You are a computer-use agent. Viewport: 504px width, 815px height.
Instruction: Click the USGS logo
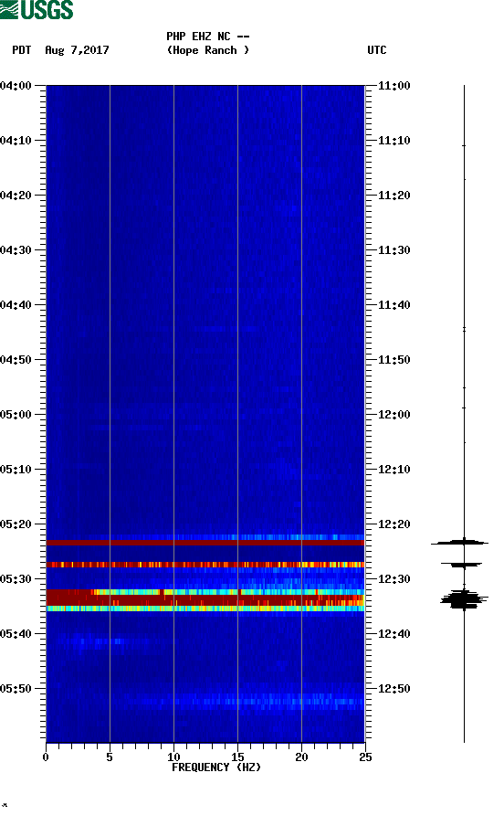tap(37, 9)
